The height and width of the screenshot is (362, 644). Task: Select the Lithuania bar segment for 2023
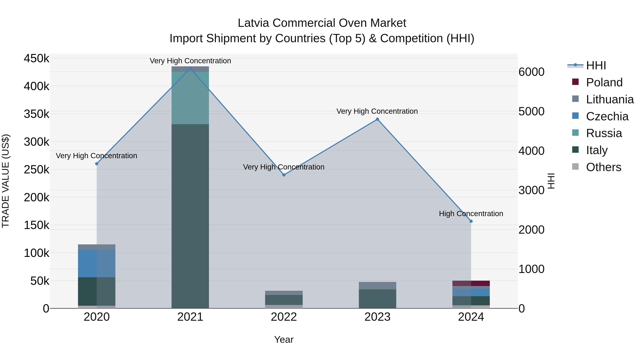tap(377, 285)
